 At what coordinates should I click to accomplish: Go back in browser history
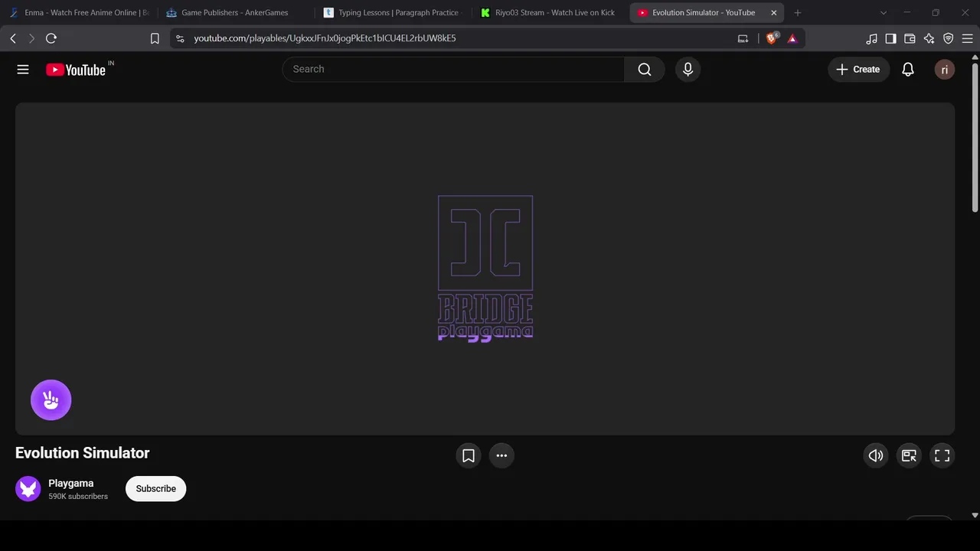coord(13,38)
